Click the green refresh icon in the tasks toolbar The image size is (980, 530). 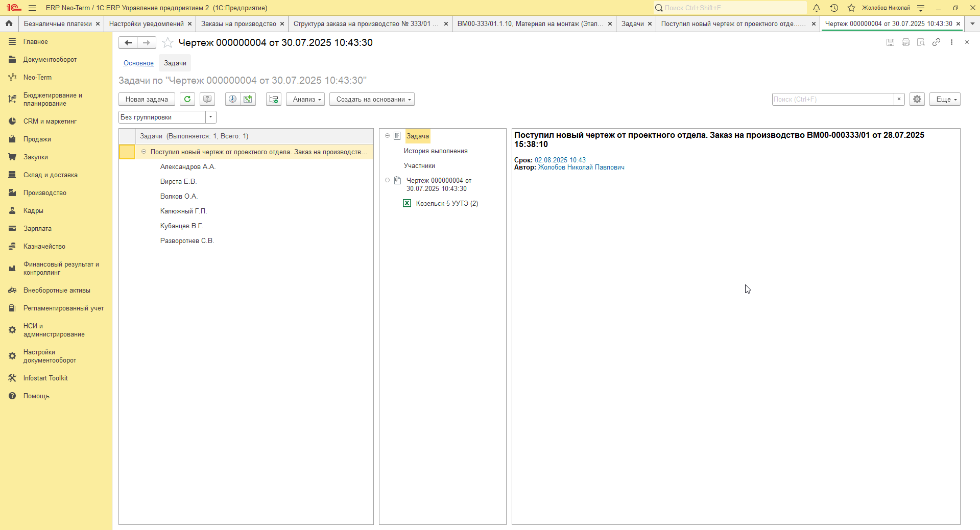coord(187,99)
